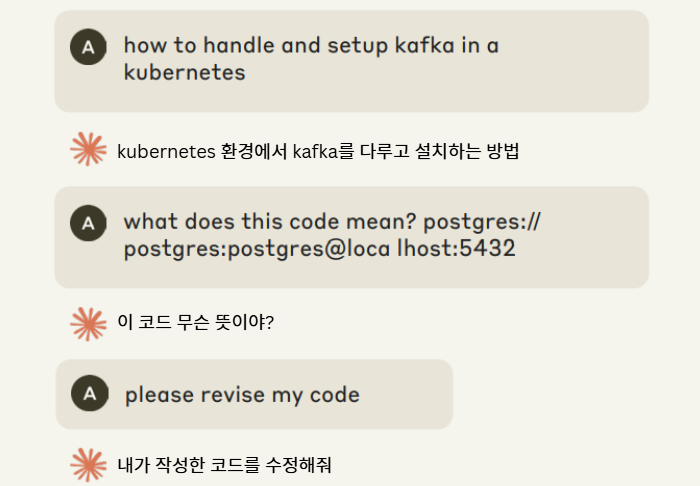Select the "what does this code mean?" text
700x486 pixels.
[x=270, y=221]
